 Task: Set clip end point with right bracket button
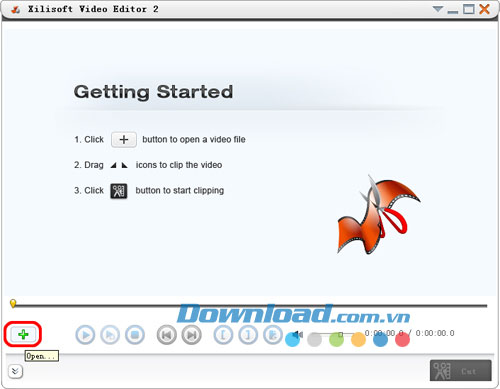pos(248,335)
